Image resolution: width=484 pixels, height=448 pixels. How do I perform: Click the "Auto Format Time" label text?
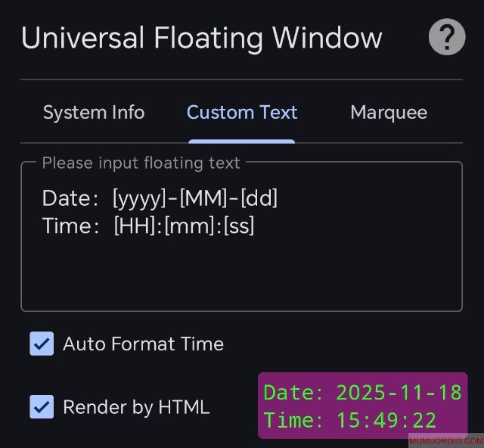coord(143,344)
